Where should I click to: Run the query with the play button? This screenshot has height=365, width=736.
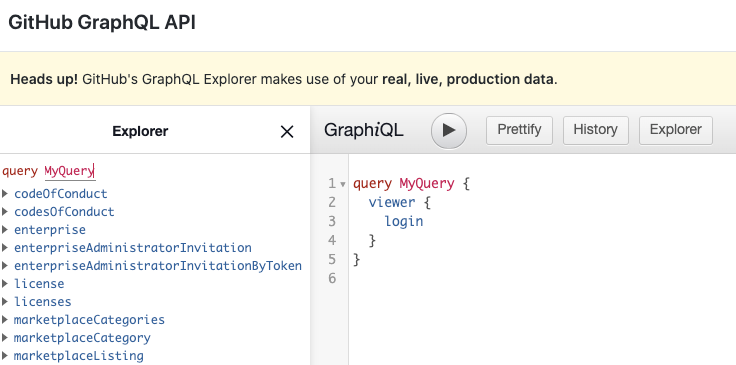(449, 130)
